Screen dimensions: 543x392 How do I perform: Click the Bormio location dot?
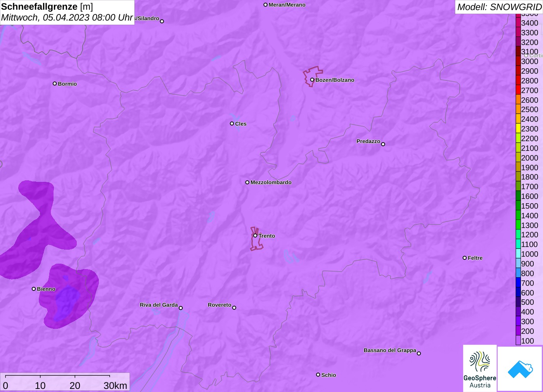click(55, 83)
